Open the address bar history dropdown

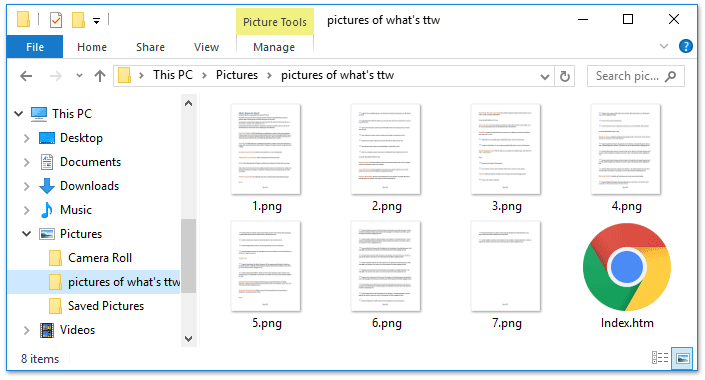click(544, 76)
